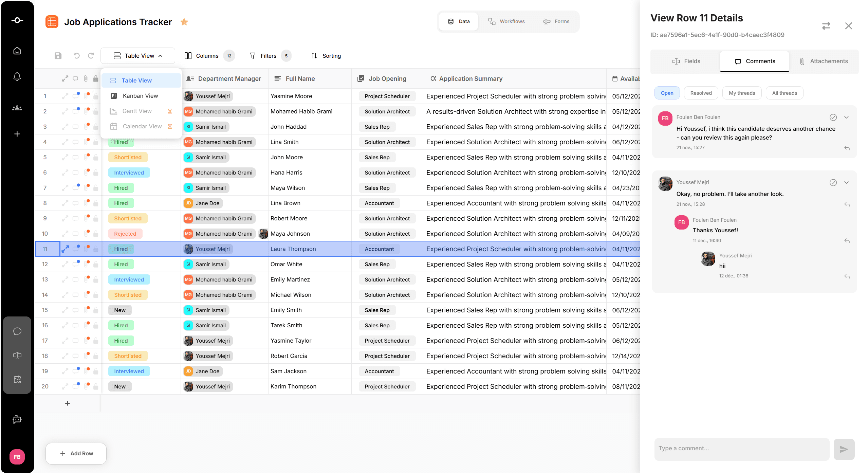Filter comments by All threads
This screenshot has width=868, height=473.
click(784, 93)
